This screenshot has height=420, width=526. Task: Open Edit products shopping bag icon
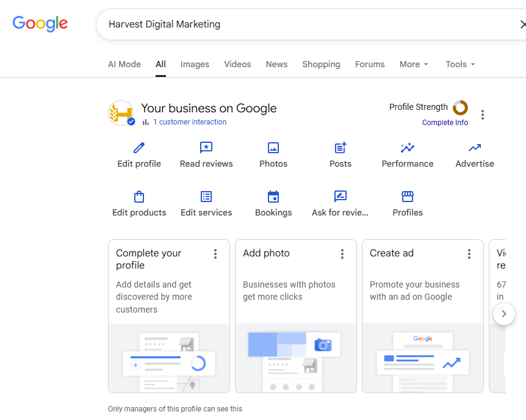[x=139, y=197]
